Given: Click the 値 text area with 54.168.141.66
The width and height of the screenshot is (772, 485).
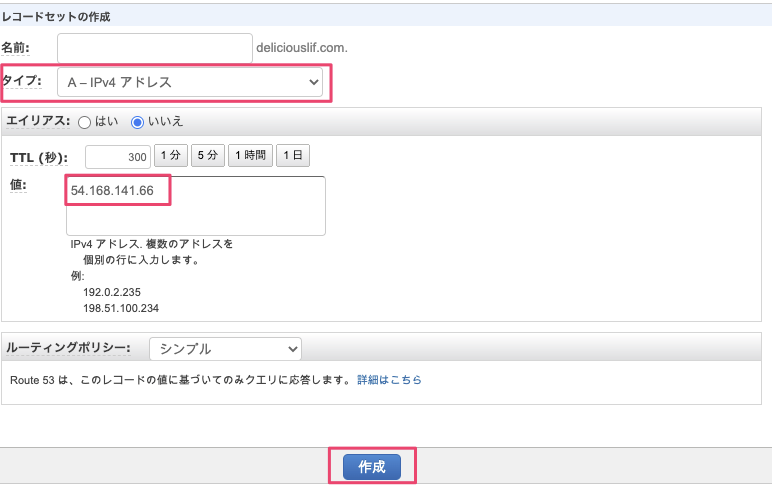Looking at the screenshot, I should [x=196, y=206].
